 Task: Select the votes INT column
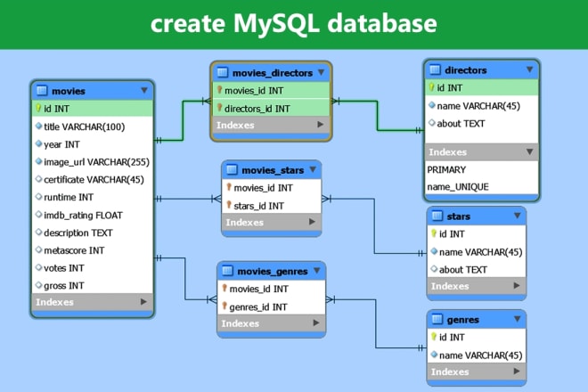(93, 268)
